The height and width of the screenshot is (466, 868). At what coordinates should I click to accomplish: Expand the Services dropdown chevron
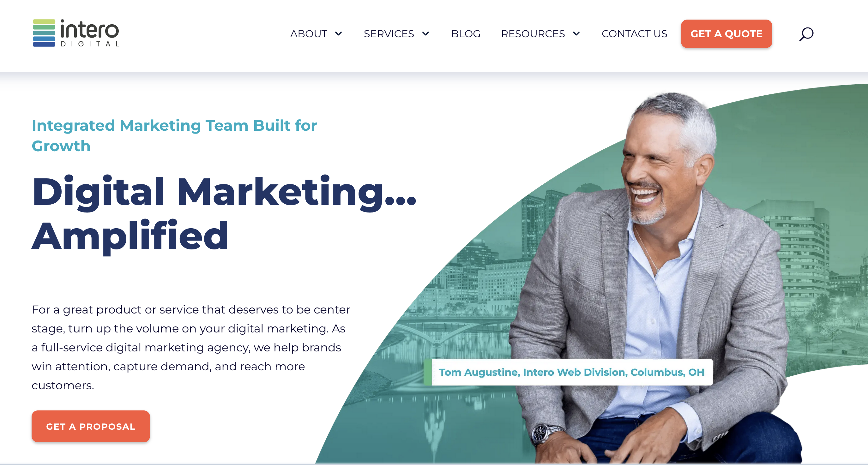point(425,33)
